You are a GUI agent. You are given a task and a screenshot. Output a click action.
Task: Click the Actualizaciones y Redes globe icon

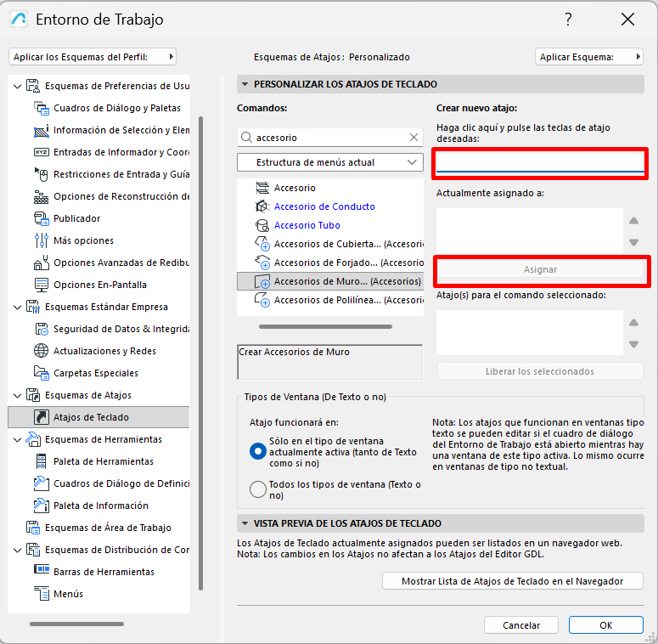41,351
